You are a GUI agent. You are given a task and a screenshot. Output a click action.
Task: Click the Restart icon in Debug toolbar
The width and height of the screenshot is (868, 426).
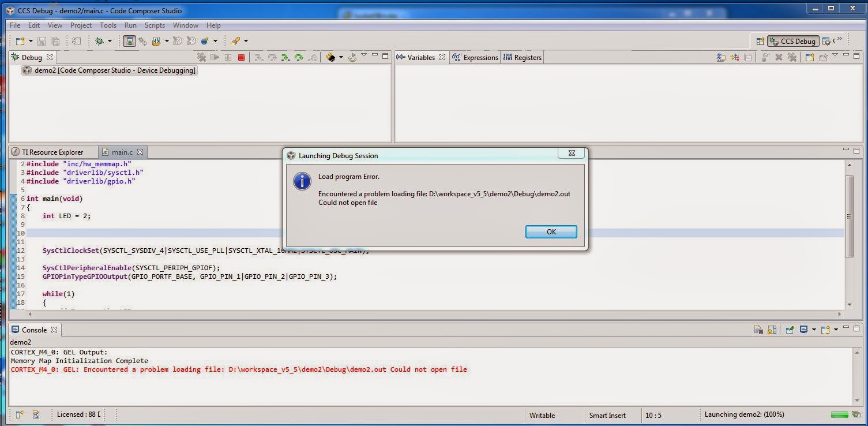coord(352,57)
